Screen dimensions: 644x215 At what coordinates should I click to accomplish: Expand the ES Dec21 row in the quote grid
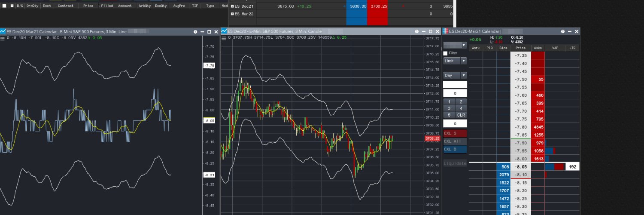coord(232,6)
